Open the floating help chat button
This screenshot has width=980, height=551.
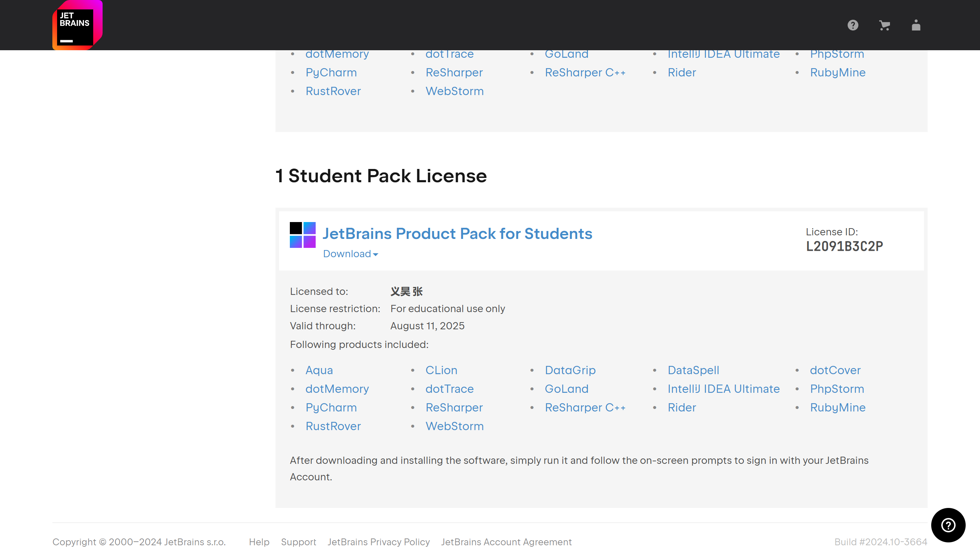coord(948,525)
